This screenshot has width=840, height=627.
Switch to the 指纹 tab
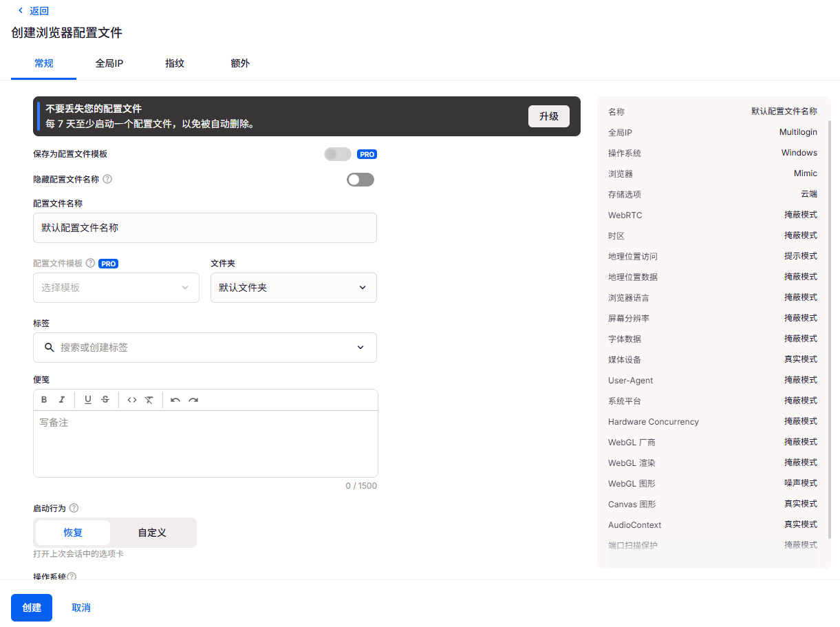(x=175, y=63)
